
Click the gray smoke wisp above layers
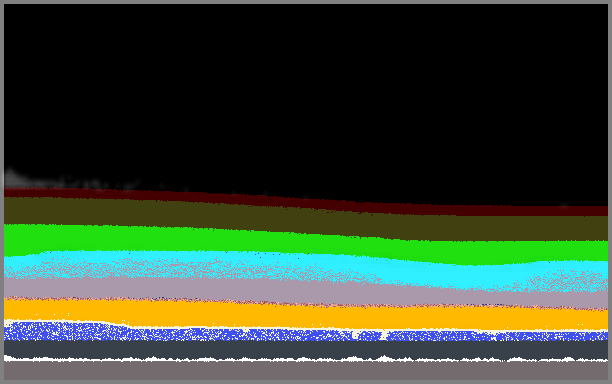[70, 180]
